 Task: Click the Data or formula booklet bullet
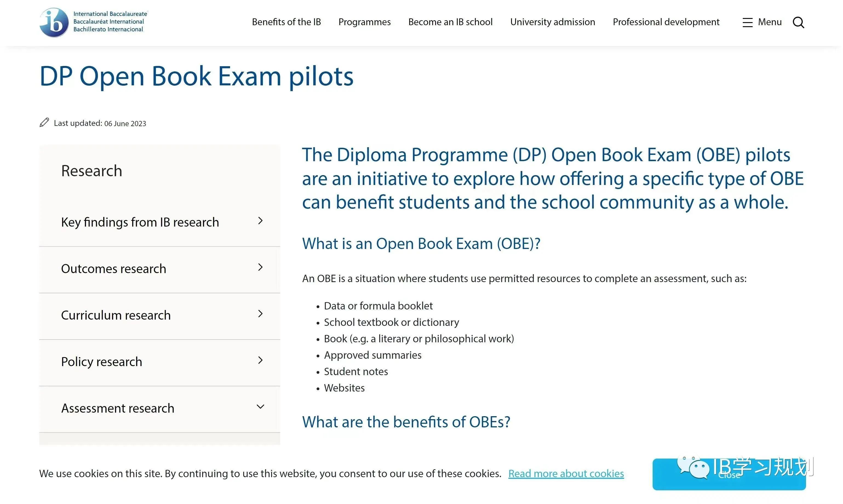[378, 306]
